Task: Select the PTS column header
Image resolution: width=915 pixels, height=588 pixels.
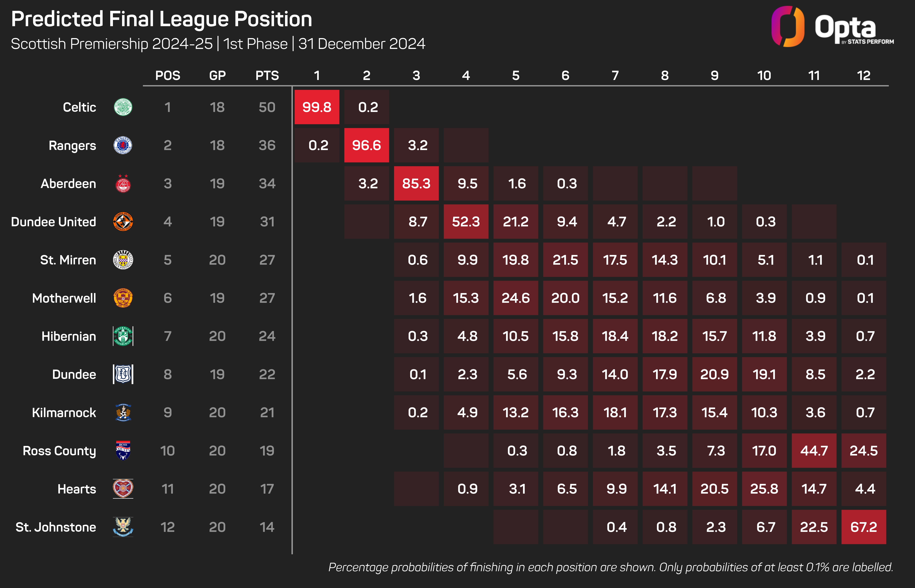Action: 267,76
